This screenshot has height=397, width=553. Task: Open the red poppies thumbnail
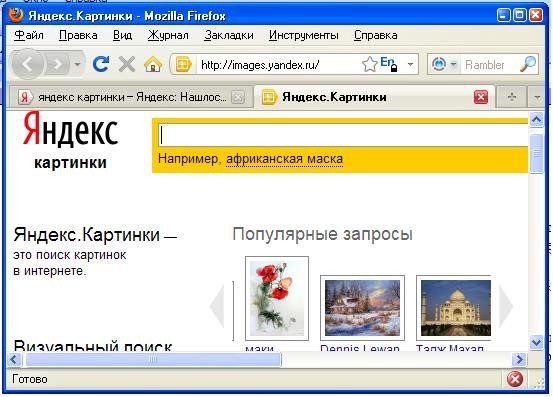277,298
